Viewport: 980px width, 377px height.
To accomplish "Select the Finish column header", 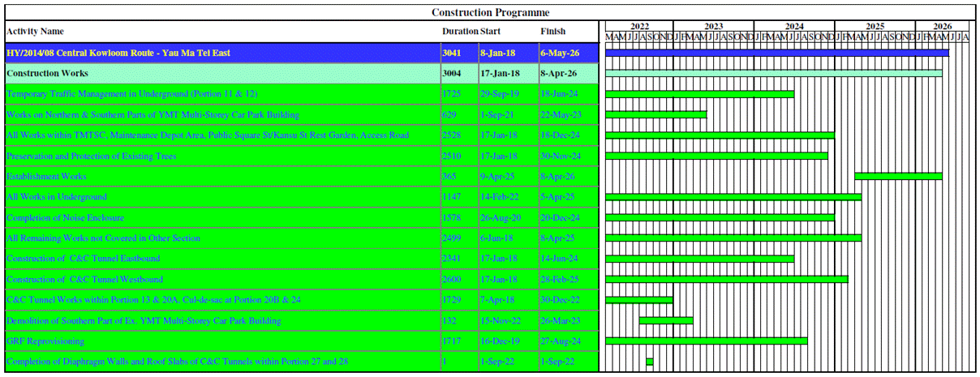I will tap(552, 32).
